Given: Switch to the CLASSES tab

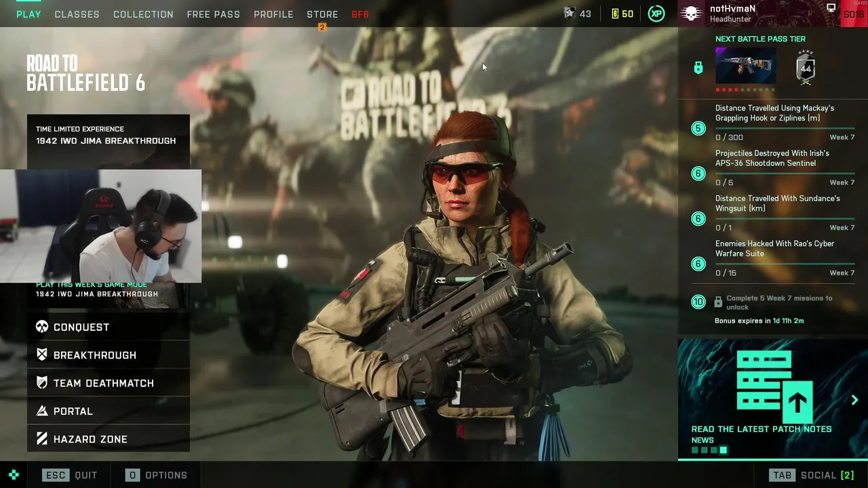Looking at the screenshot, I should 77,14.
